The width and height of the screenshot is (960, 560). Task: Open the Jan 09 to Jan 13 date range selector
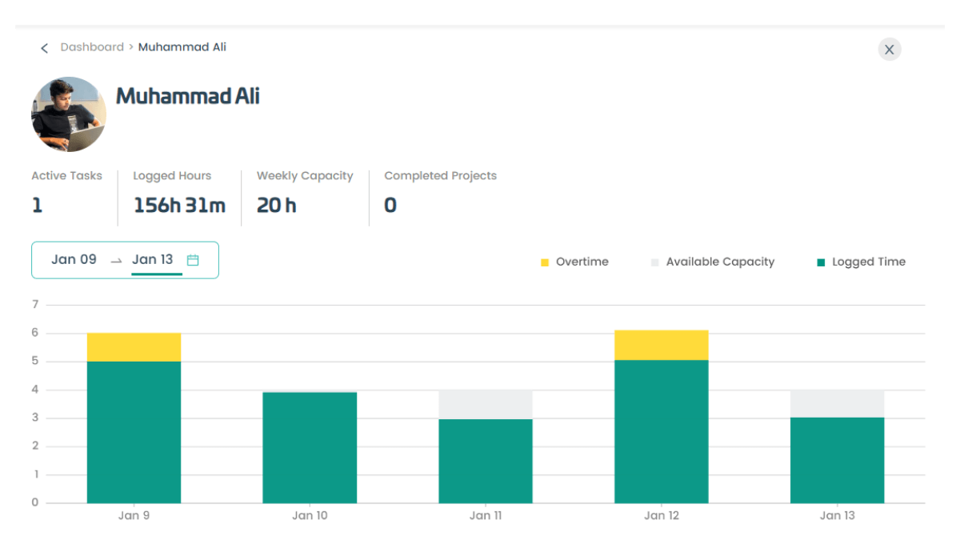click(125, 259)
